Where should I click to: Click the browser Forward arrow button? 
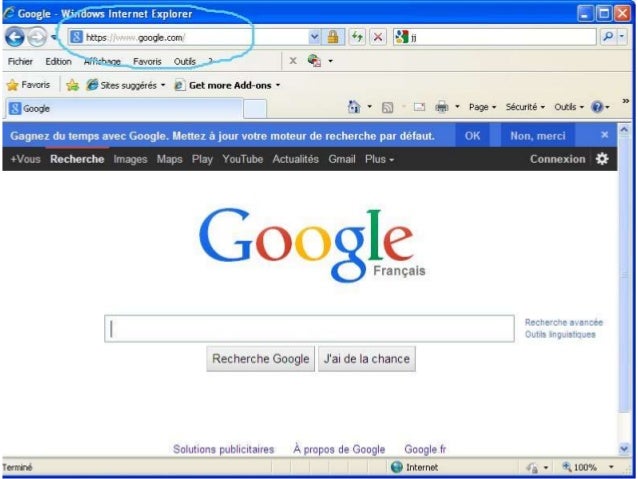37,38
